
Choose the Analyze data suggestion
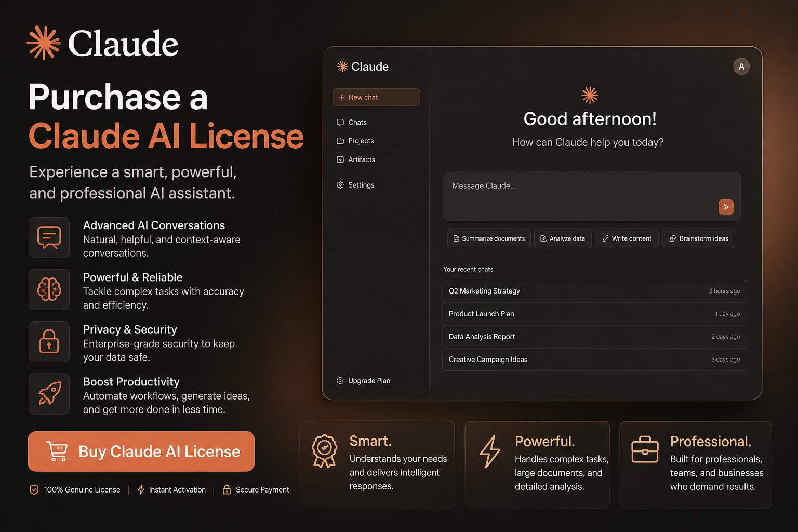click(x=563, y=238)
